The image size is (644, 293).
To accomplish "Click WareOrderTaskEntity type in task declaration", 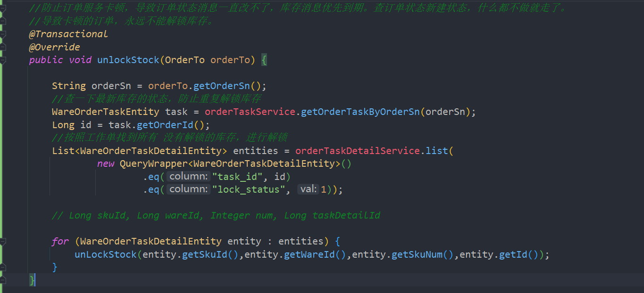I will point(106,112).
